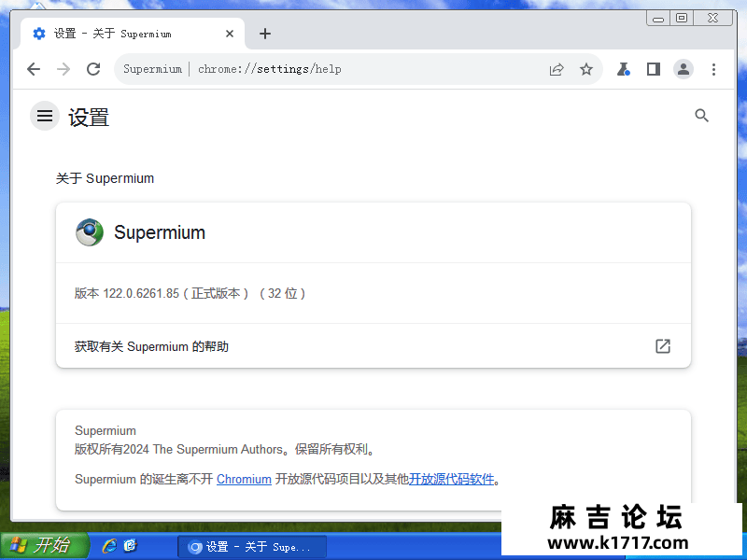Minimize the browser window
Viewport: 747px width, 560px height.
[658, 19]
